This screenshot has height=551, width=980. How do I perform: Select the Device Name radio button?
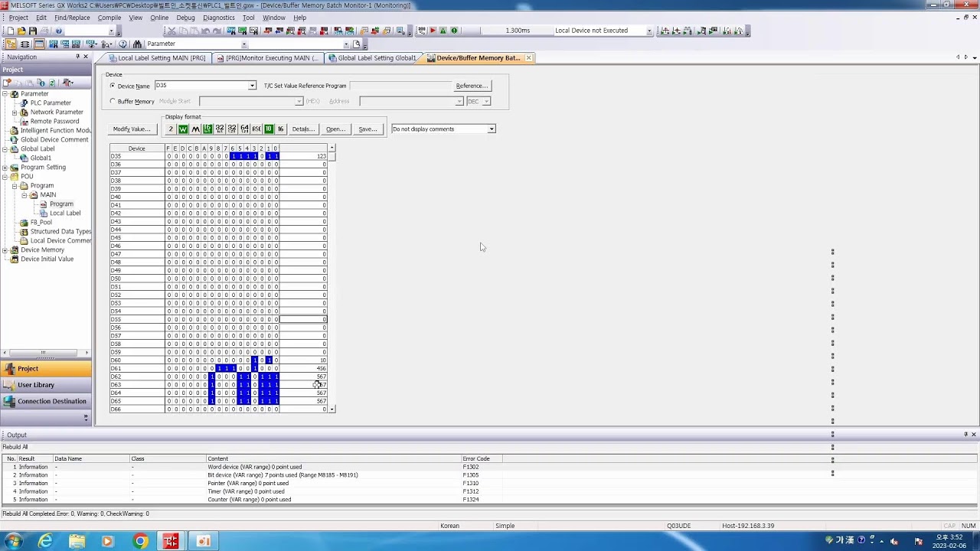[113, 86]
